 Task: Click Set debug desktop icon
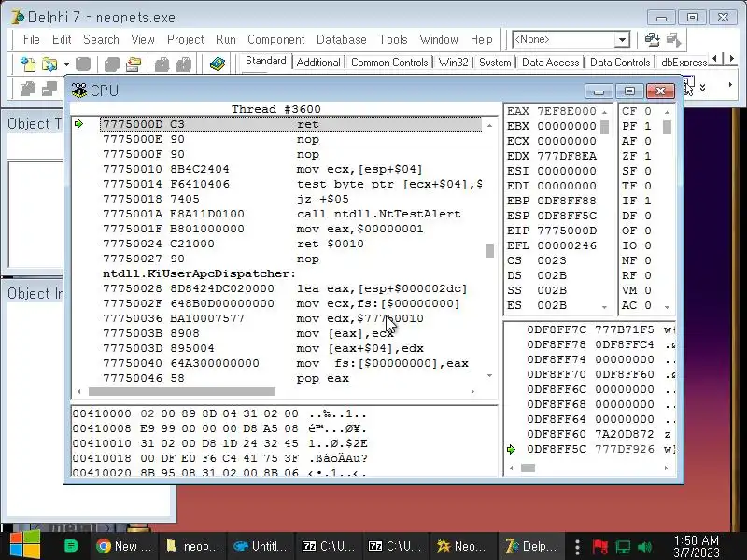(x=673, y=39)
